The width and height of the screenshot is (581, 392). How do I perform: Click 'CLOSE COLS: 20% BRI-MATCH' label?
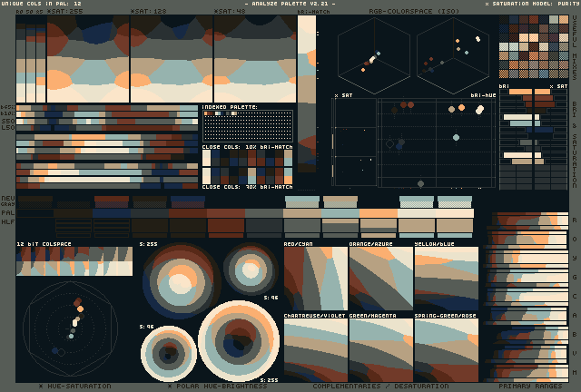248,187
